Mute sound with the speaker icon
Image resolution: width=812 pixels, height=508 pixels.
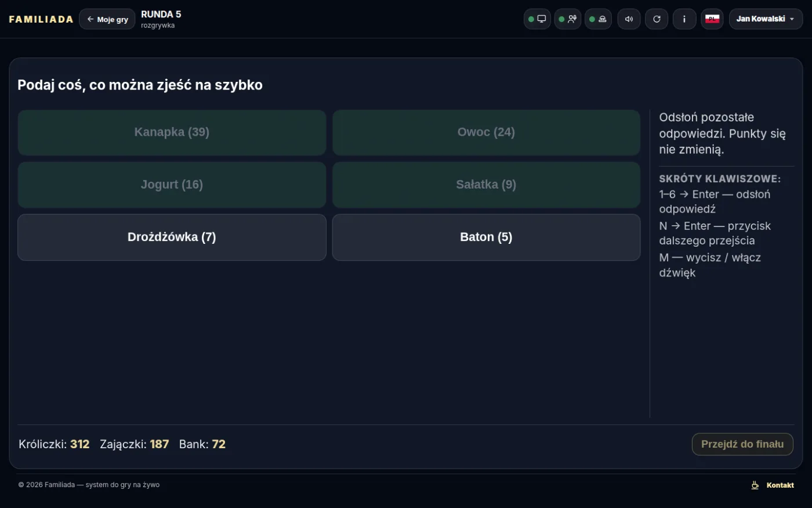point(629,19)
